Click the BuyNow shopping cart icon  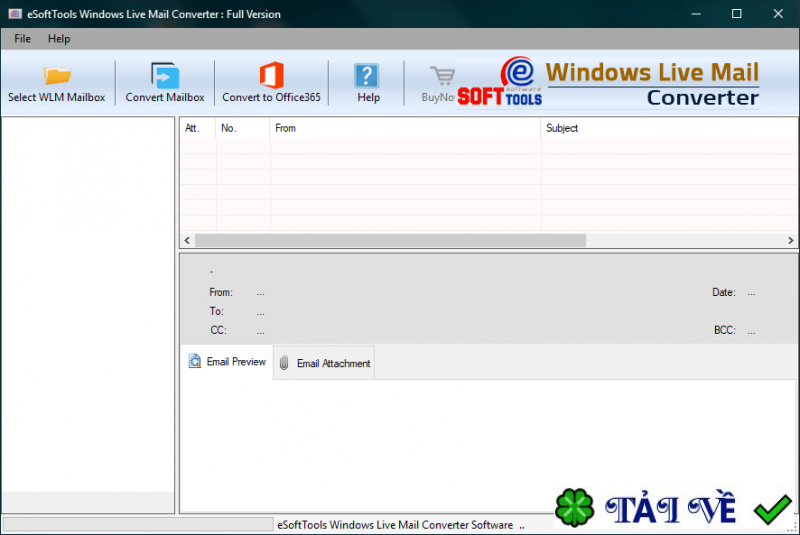tap(442, 76)
